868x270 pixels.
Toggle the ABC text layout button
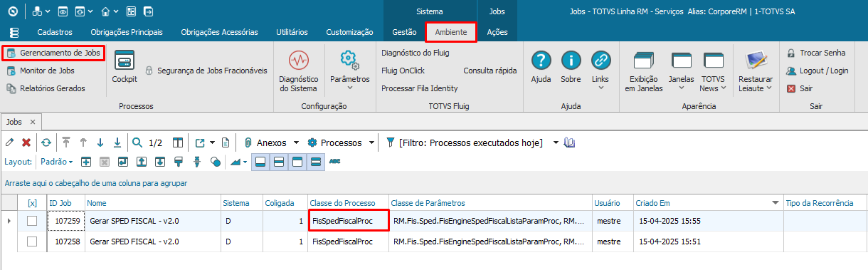pos(335,162)
